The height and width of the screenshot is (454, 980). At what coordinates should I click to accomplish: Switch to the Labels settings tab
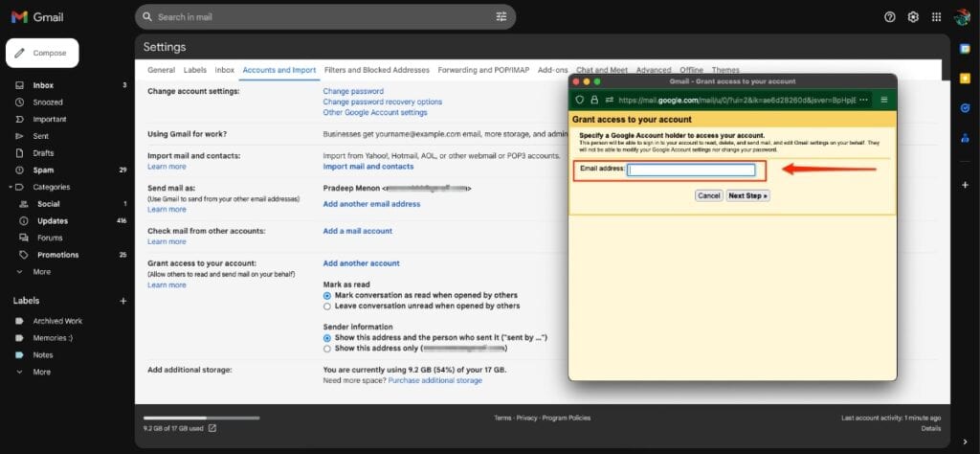(195, 70)
